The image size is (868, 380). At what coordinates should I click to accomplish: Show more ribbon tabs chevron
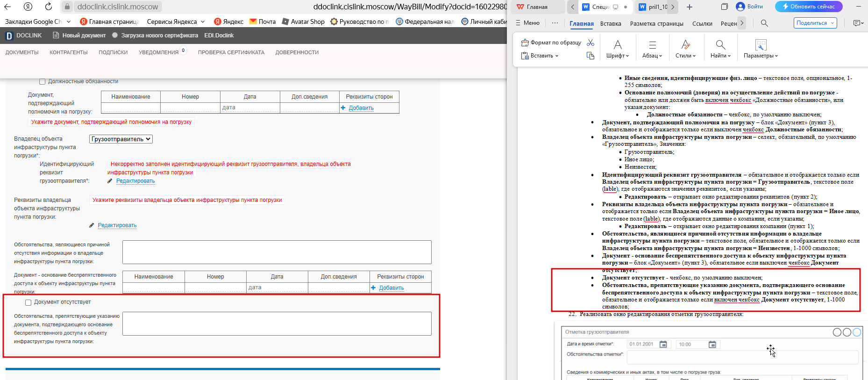(x=742, y=23)
